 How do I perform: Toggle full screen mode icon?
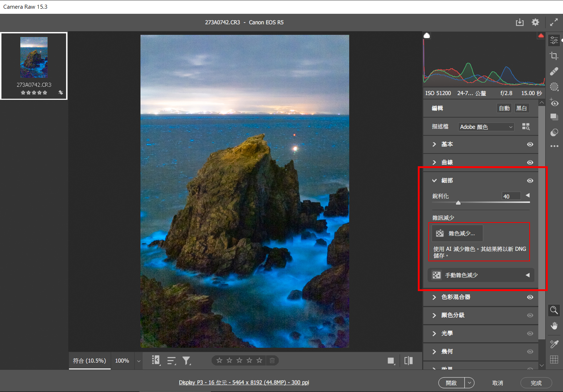(554, 23)
